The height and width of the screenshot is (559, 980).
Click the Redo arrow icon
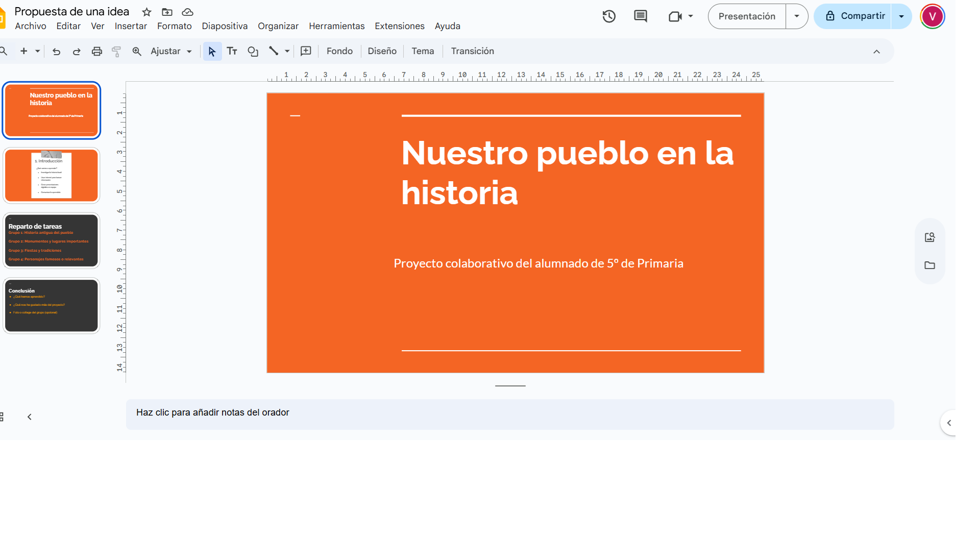[x=77, y=52]
